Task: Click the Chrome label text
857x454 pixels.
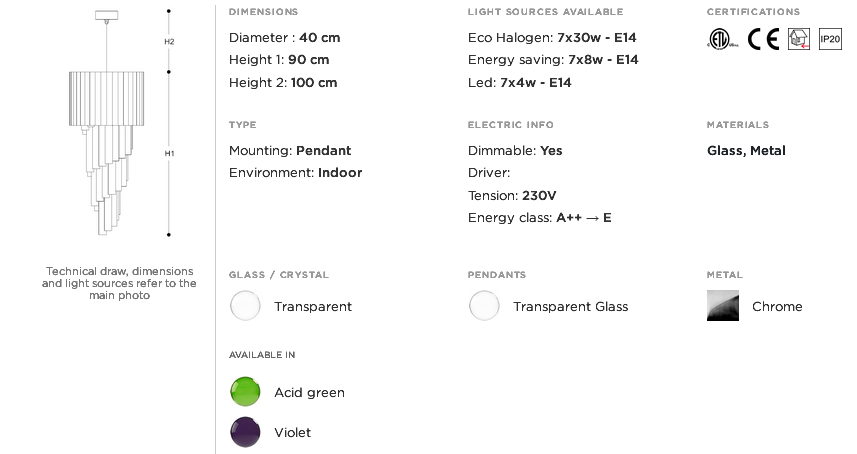Action: (777, 306)
